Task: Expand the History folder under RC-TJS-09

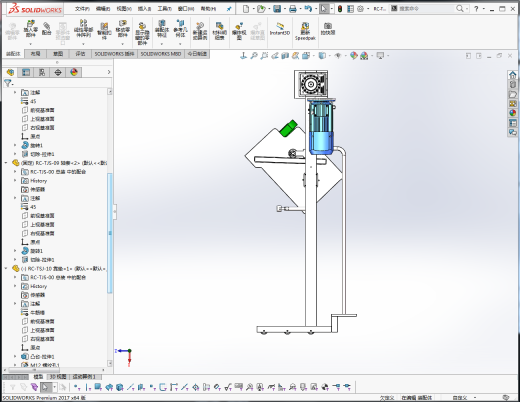Action: coord(15,181)
